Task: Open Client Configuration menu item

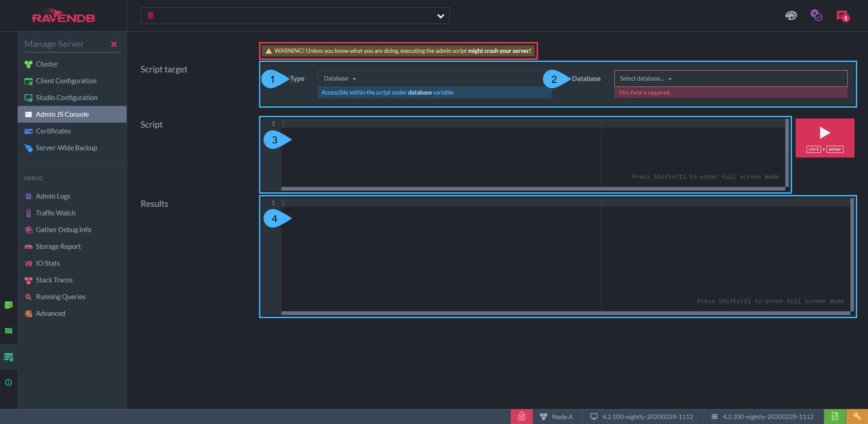Action: (72, 81)
